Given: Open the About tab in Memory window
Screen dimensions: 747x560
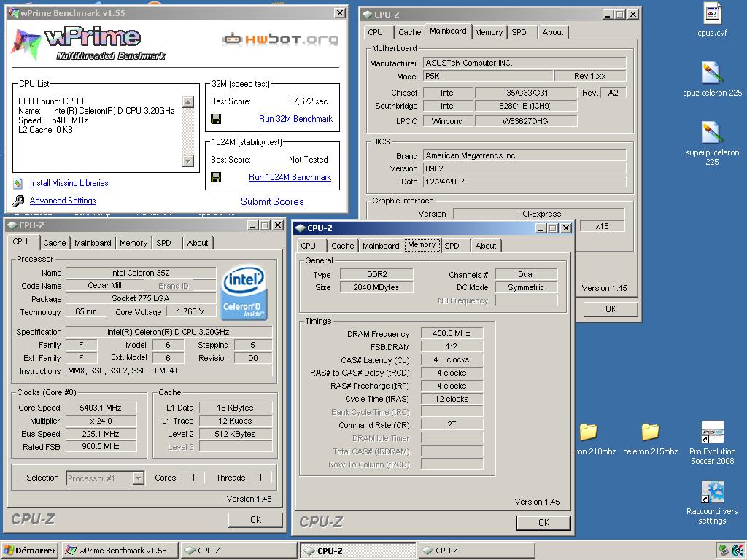Looking at the screenshot, I should 485,246.
